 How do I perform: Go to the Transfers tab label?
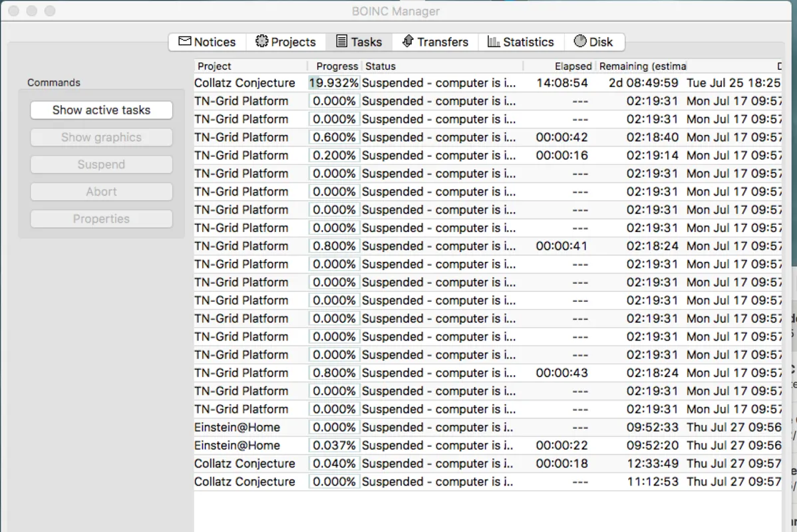pos(442,42)
